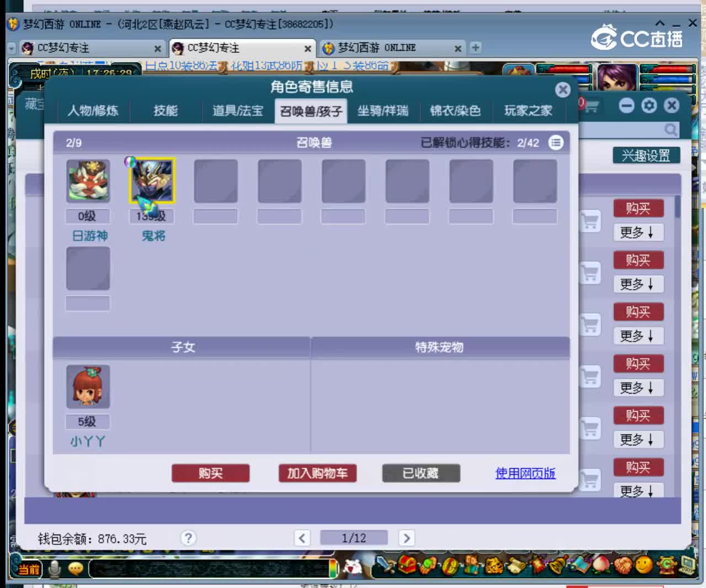Image resolution: width=706 pixels, height=588 pixels.
Task: Click the 已收藏 button
Action: pos(421,473)
